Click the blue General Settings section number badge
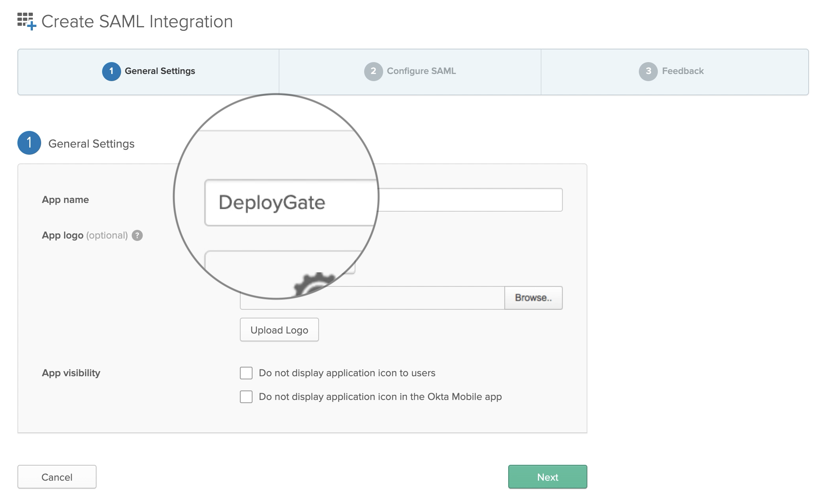This screenshot has height=504, width=832. coord(29,143)
